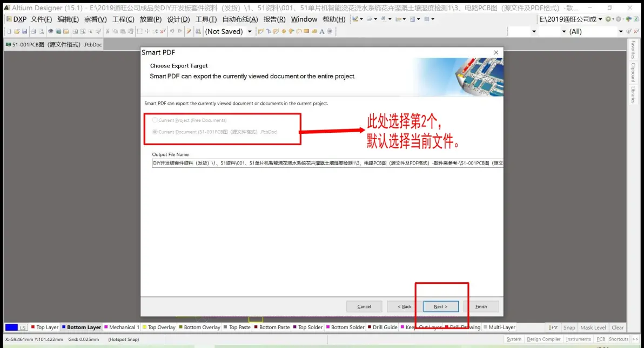Click the Save disk icon

(x=25, y=31)
